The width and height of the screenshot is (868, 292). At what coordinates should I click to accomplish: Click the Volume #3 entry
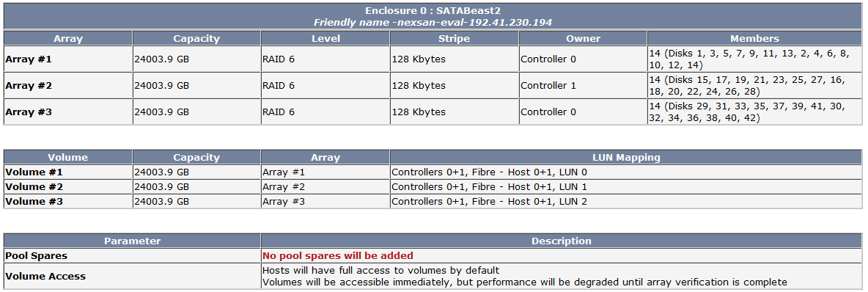(x=34, y=201)
